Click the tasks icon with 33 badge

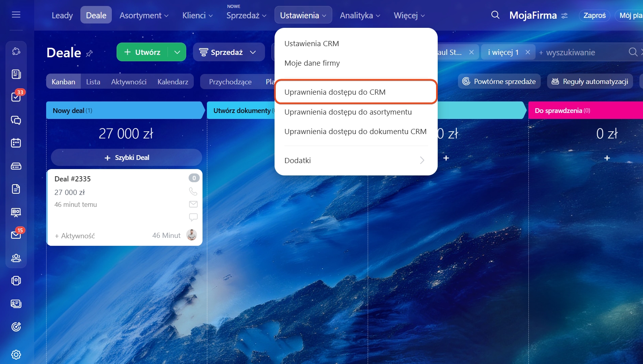[x=16, y=97]
